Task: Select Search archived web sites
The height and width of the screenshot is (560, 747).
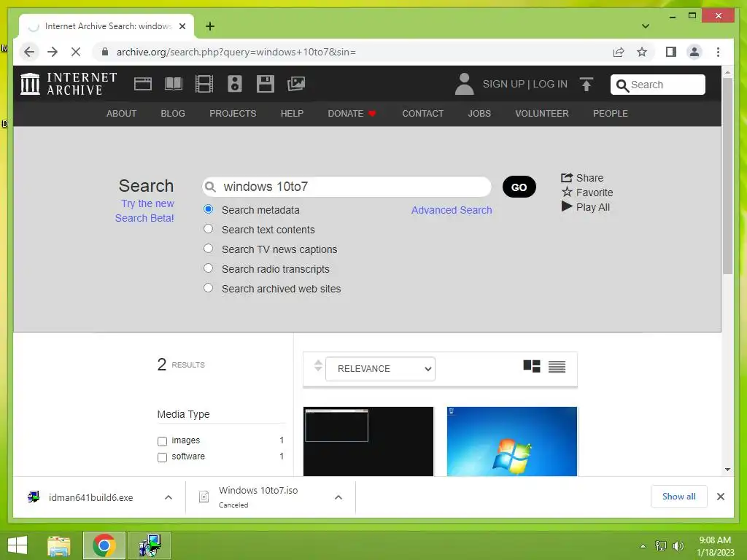Action: 208,287
